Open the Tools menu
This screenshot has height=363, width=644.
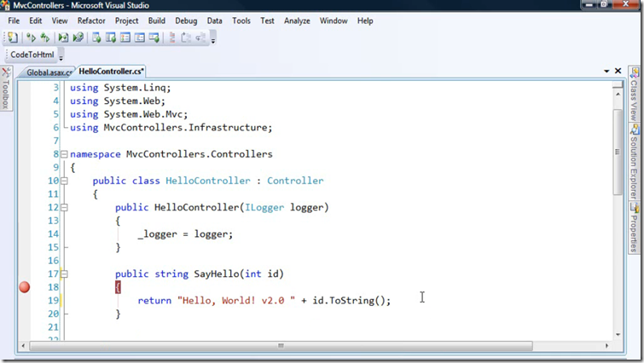tap(241, 20)
